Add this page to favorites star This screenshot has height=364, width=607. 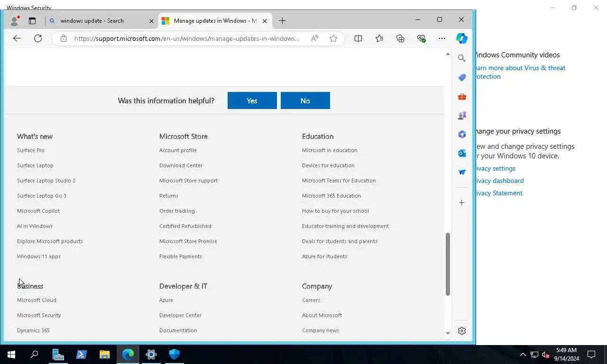333,38
